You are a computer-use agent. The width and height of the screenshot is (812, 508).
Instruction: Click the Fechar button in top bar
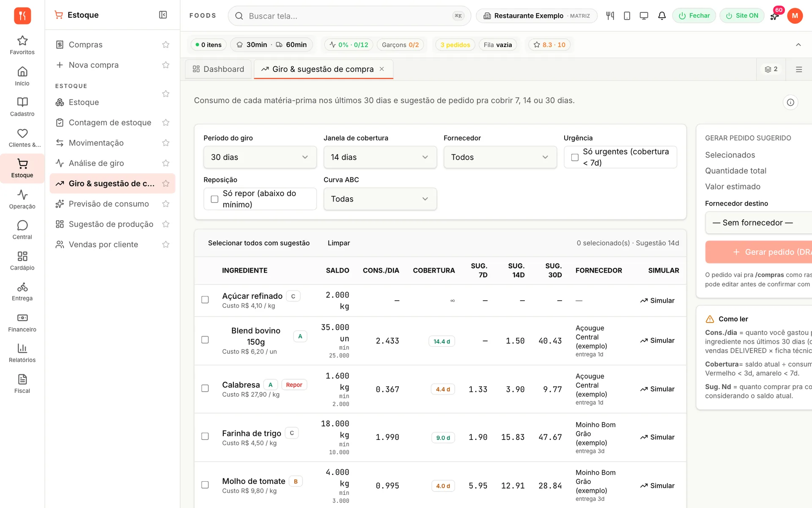[x=694, y=16]
